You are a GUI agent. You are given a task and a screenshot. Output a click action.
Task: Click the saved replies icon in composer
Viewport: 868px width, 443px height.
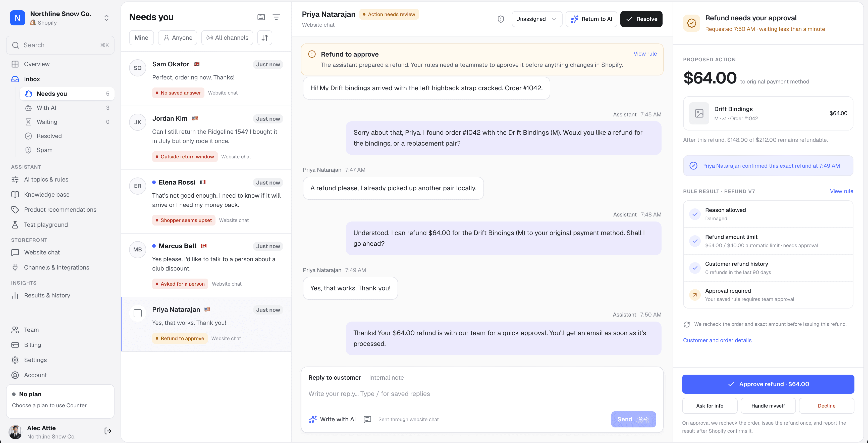pyautogui.click(x=367, y=419)
